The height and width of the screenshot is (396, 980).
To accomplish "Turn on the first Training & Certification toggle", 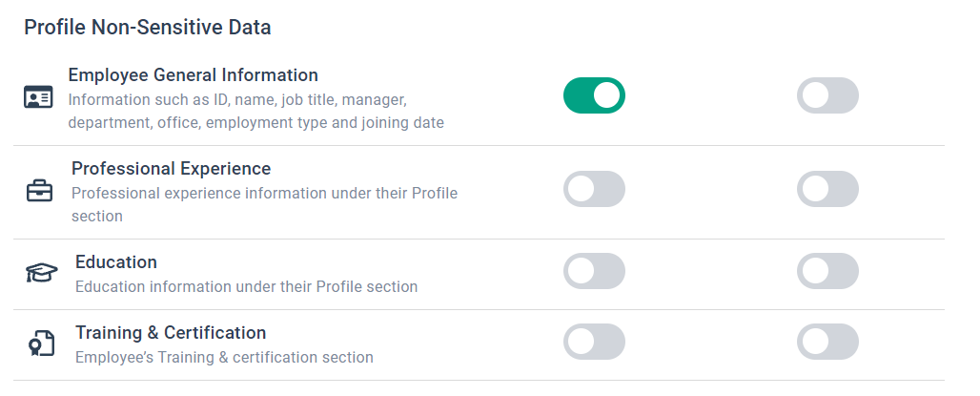I will click(x=594, y=342).
